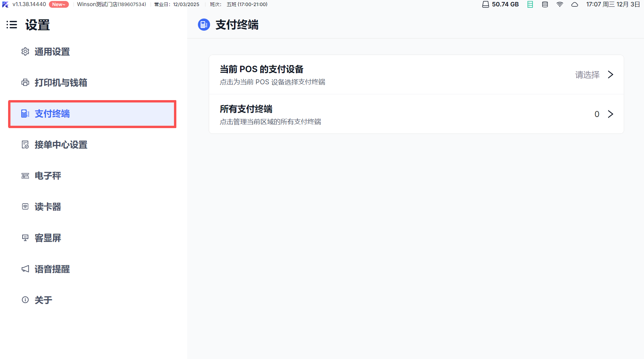
Task: Click the info icon for 关于
Action: coord(25,300)
